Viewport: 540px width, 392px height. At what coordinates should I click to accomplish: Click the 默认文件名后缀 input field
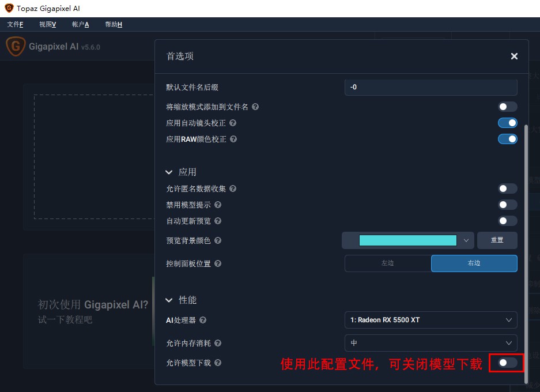pyautogui.click(x=431, y=87)
